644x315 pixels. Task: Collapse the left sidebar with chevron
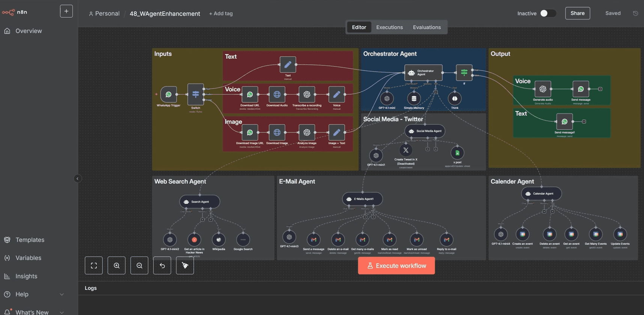click(77, 179)
